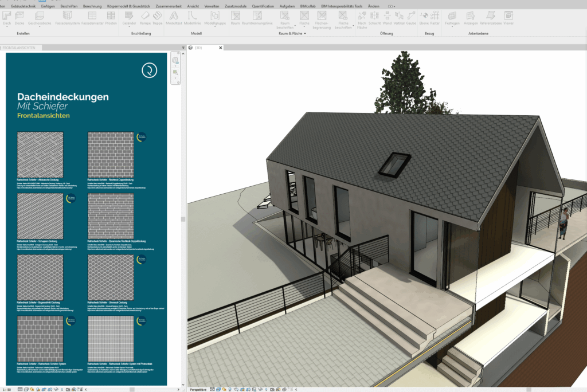587x392 pixels.
Task: Choose the Rampe tool in Erschließung
Action: [145, 17]
